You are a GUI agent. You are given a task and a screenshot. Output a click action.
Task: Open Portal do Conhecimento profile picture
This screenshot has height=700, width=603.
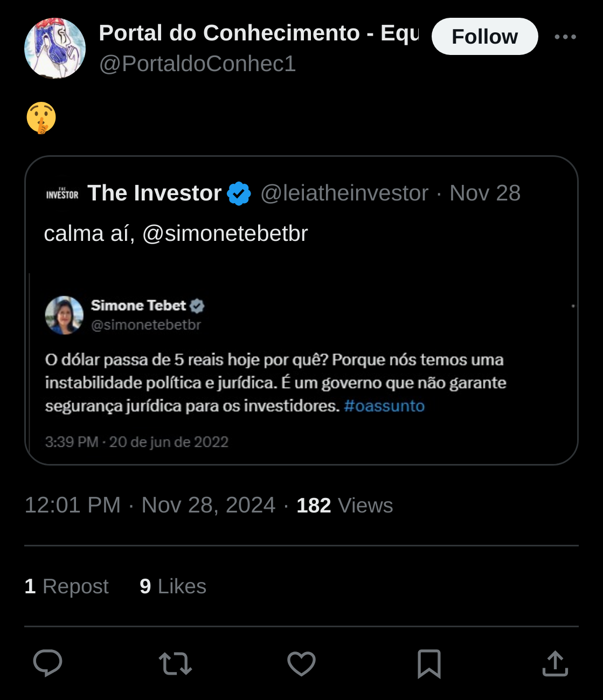pos(55,48)
